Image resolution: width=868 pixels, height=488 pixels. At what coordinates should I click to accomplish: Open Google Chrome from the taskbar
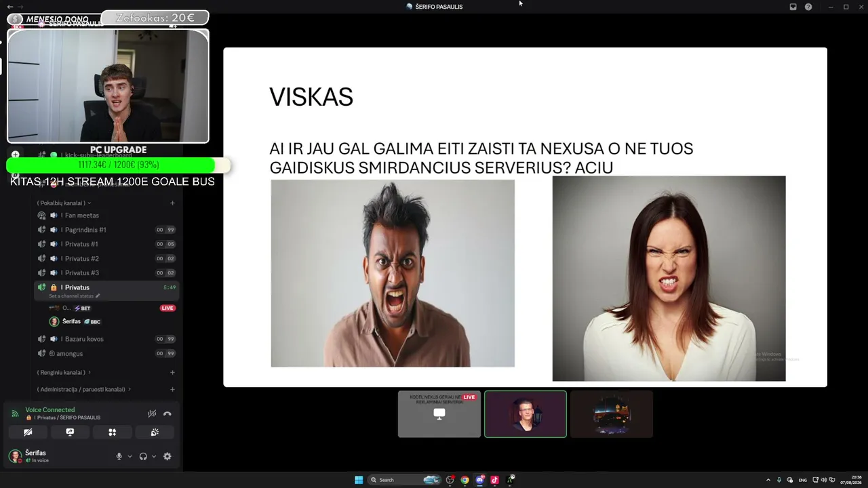tap(465, 480)
